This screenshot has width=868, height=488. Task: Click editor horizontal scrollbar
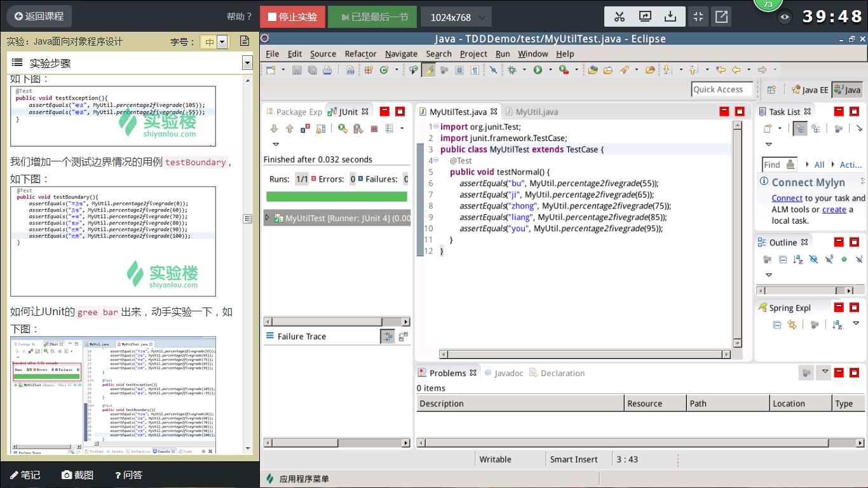pyautogui.click(x=585, y=354)
